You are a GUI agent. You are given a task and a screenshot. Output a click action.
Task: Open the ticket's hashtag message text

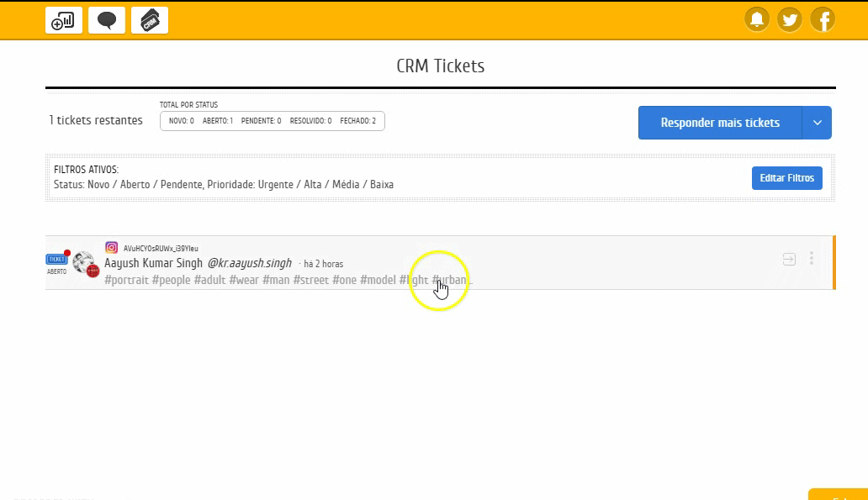[x=288, y=280]
